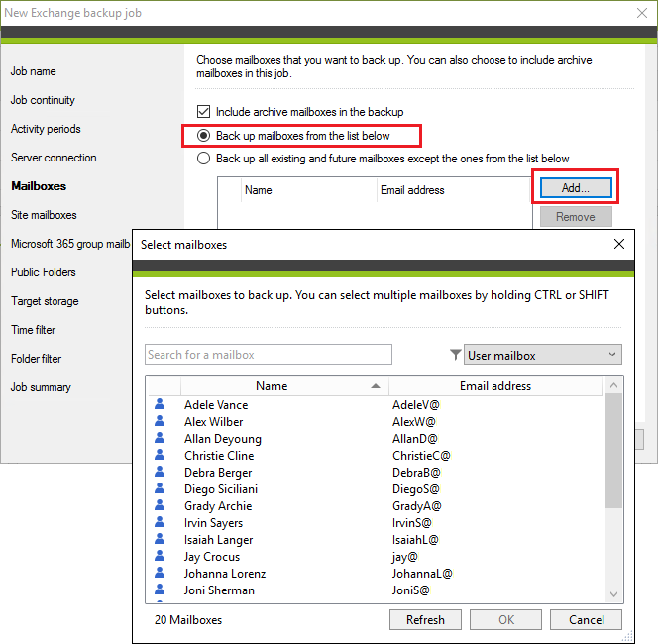Click the JohannaL@ email address cell
Image resolution: width=658 pixels, height=644 pixels.
[x=422, y=574]
